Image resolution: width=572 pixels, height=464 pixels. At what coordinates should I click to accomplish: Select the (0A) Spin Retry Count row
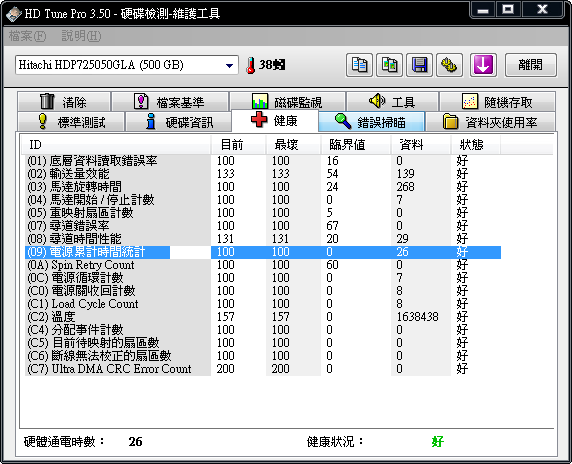pyautogui.click(x=263, y=265)
